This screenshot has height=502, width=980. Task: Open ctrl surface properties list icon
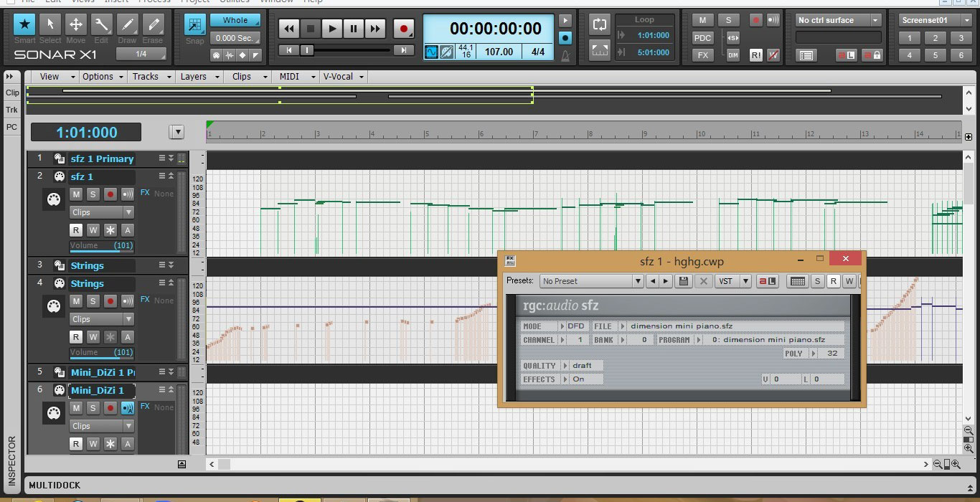pos(806,55)
